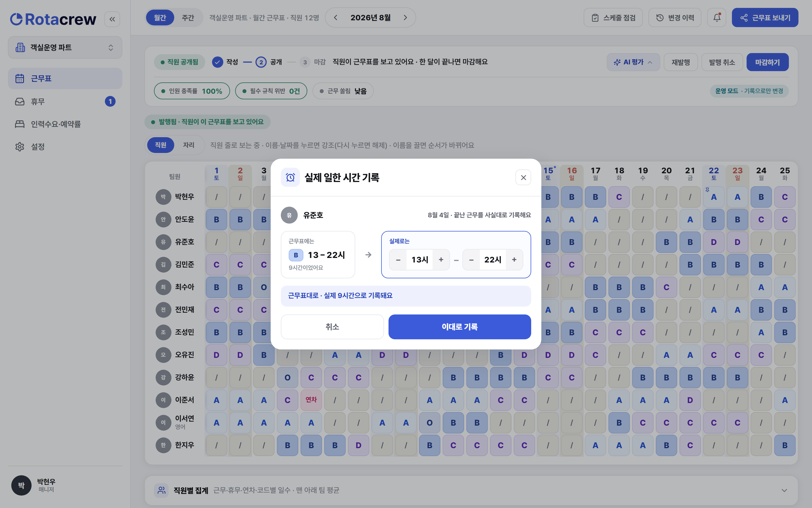Select 김민준 row avatar
812x508 pixels.
(x=164, y=264)
